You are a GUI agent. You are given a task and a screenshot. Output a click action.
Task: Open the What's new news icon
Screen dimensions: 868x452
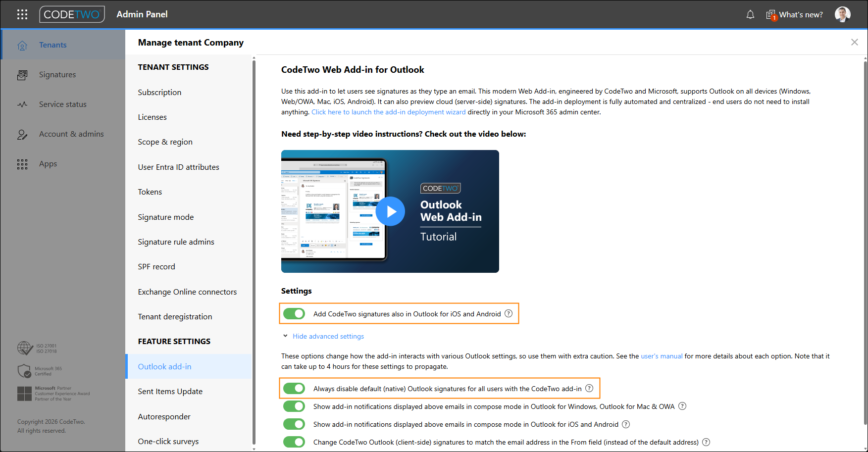(x=771, y=15)
